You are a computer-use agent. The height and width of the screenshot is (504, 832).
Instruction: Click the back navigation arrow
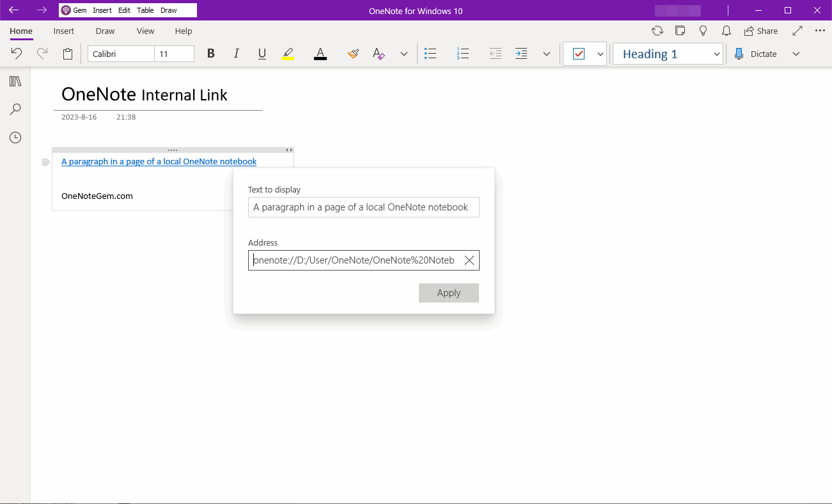[x=13, y=10]
